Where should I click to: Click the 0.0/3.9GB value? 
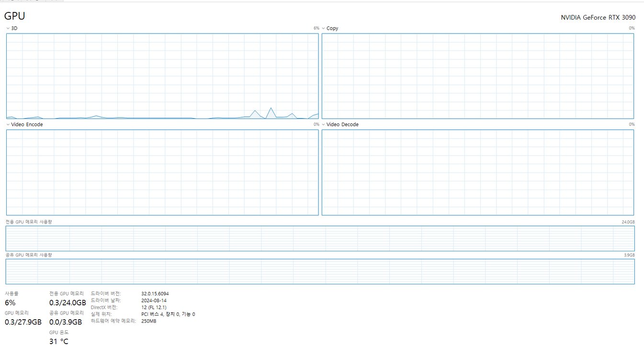pos(66,322)
